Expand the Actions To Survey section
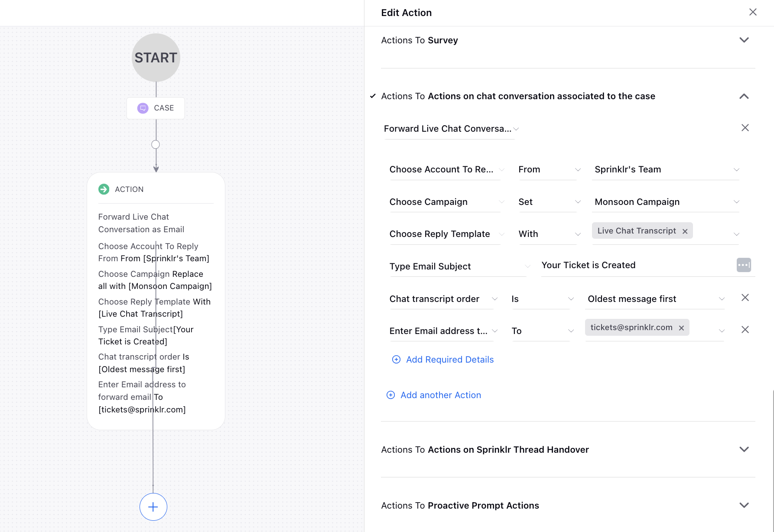Image resolution: width=774 pixels, height=532 pixels. click(744, 40)
